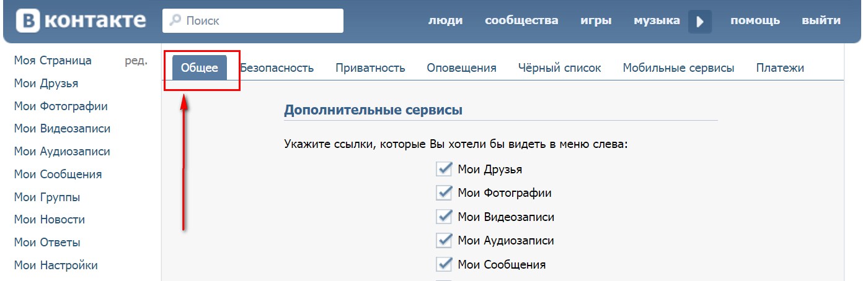This screenshot has width=868, height=281.
Task: Click the выйти logout link
Action: (821, 20)
